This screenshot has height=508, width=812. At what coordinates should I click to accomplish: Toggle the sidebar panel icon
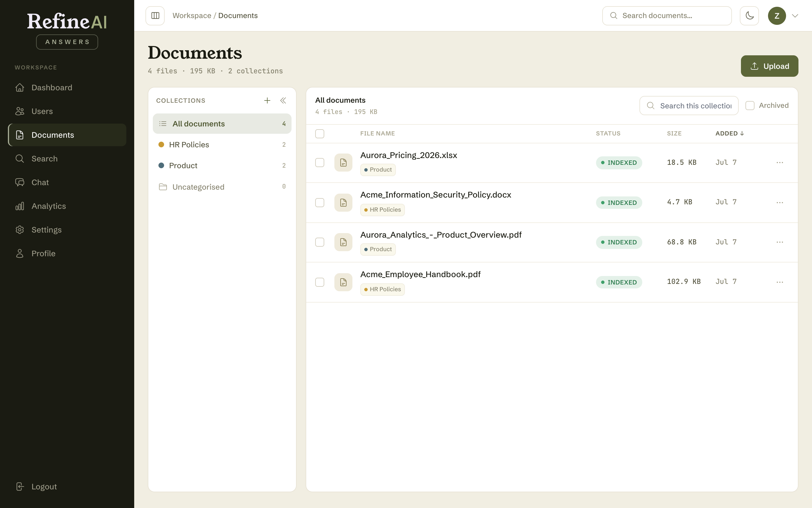[x=155, y=16]
